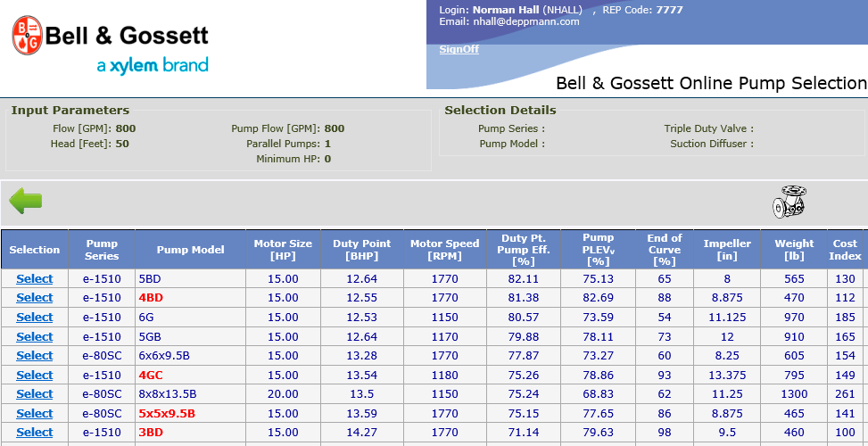The image size is (868, 446).
Task: Click the pump valve illustration icon
Action: pos(789,202)
